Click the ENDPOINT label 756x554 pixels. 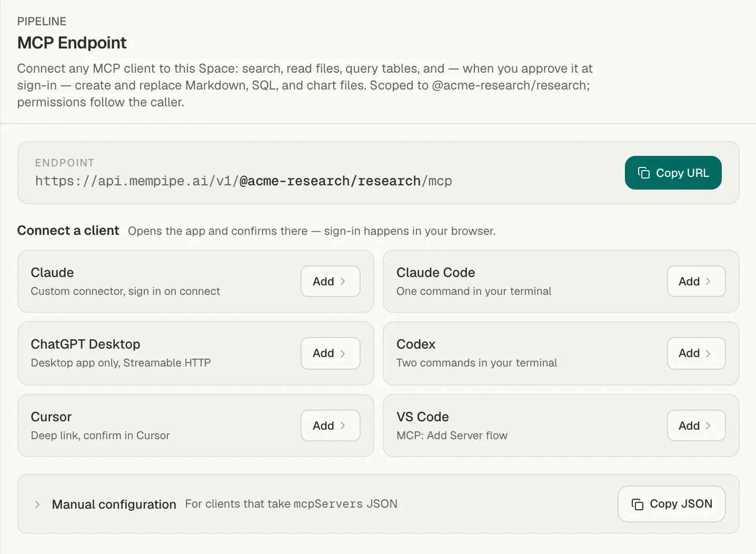tap(65, 163)
